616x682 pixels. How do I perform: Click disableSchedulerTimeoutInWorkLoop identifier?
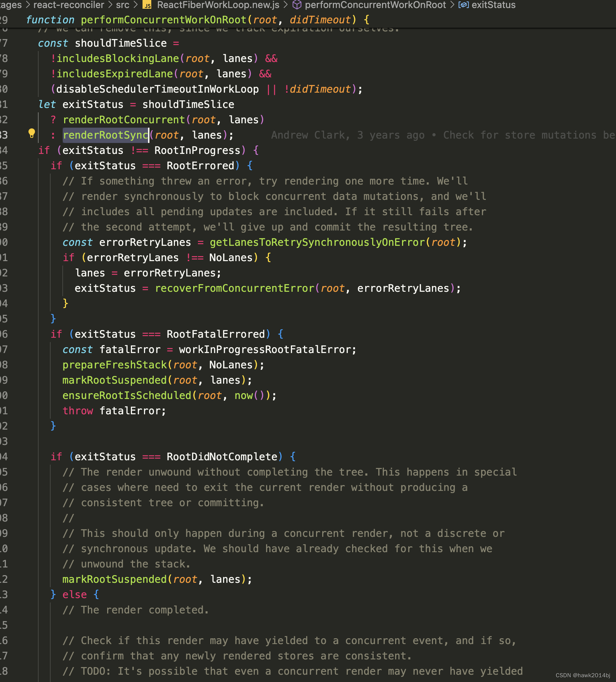point(157,89)
